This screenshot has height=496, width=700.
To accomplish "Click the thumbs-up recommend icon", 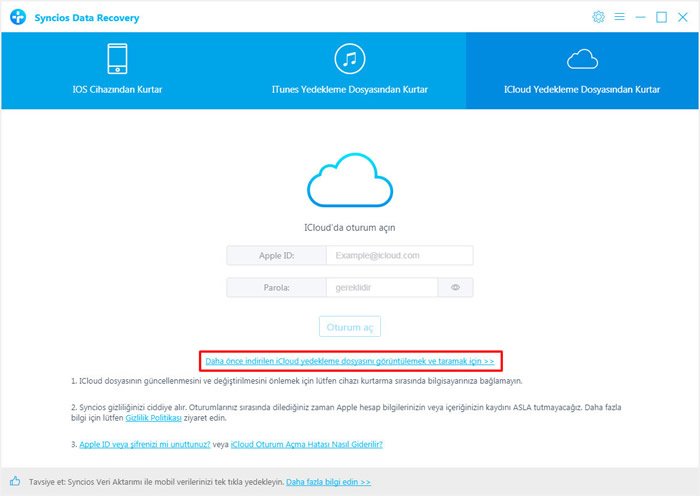I will (15, 481).
